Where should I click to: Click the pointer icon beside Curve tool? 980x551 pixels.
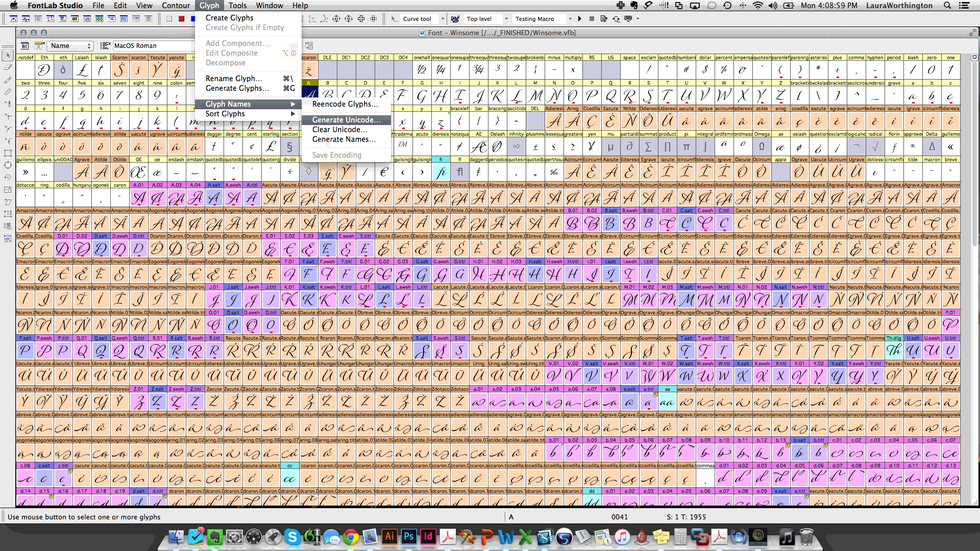pyautogui.click(x=394, y=19)
